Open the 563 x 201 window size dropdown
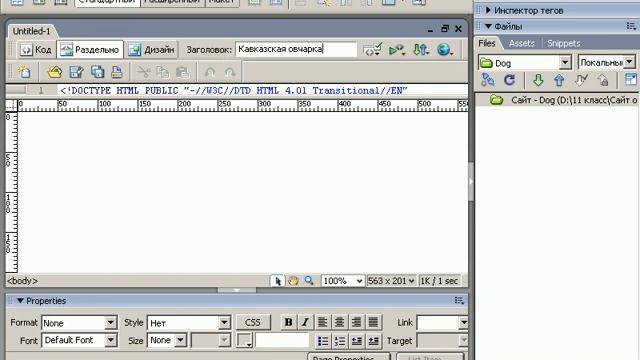640x360 pixels. (x=391, y=281)
